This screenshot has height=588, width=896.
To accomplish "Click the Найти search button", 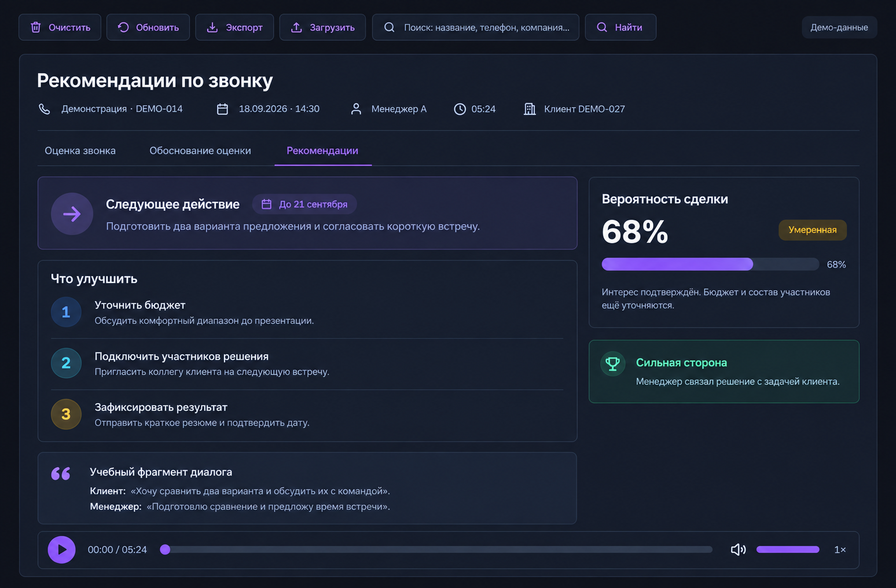I will (x=620, y=27).
